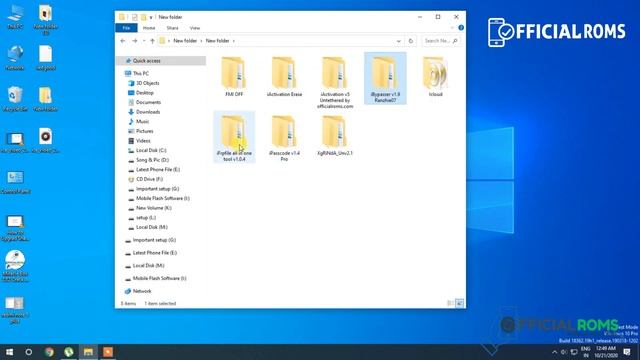Open Windows Start menu
The height and width of the screenshot is (360, 640).
(x=9, y=352)
